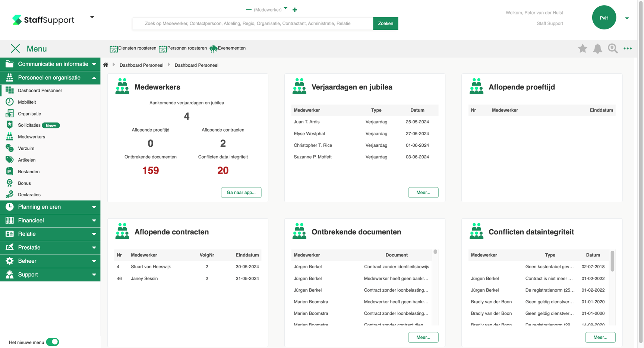Click the Ga naar app... button
This screenshot has height=348, width=644.
pyautogui.click(x=241, y=193)
